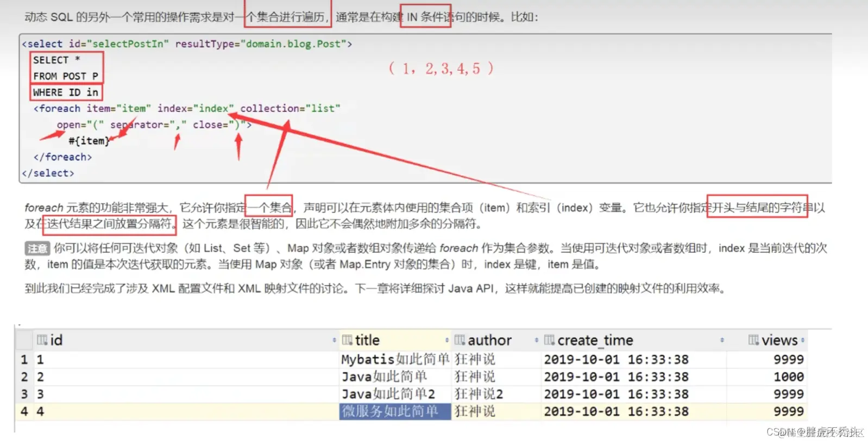868x442 pixels.
Task: Click the title column table icon
Action: point(347,340)
